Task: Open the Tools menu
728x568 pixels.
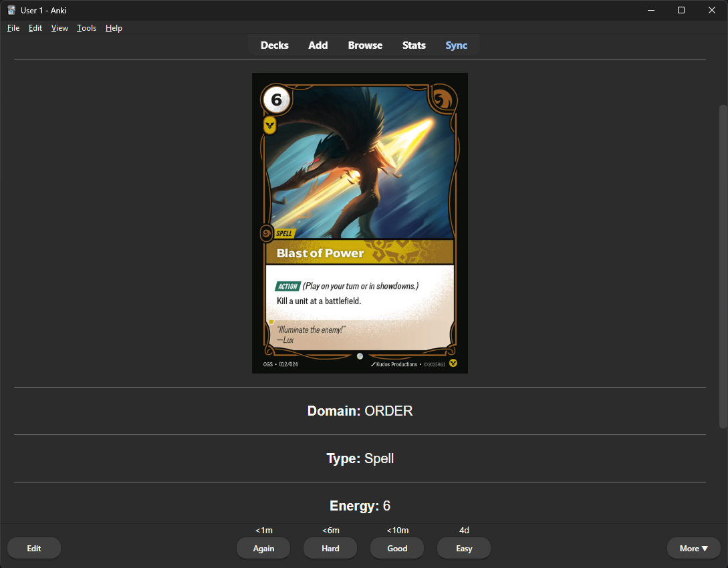Action: coord(86,28)
